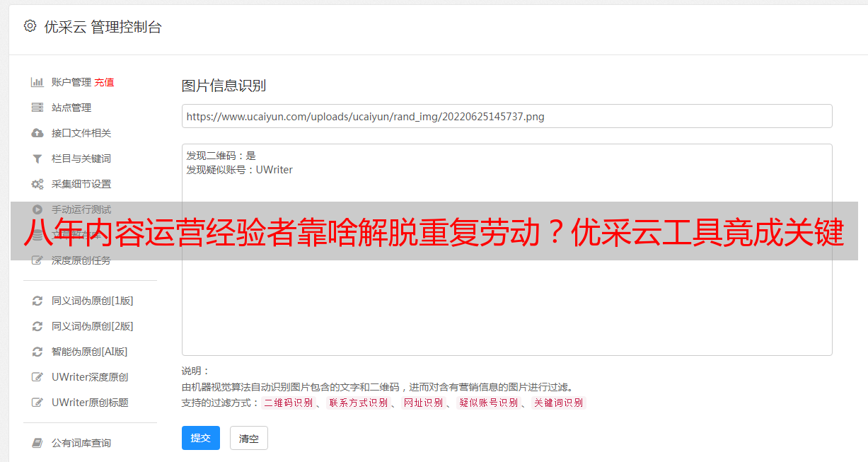The width and height of the screenshot is (868, 462).
Task: Click the 网址识别 tag
Action: click(423, 403)
